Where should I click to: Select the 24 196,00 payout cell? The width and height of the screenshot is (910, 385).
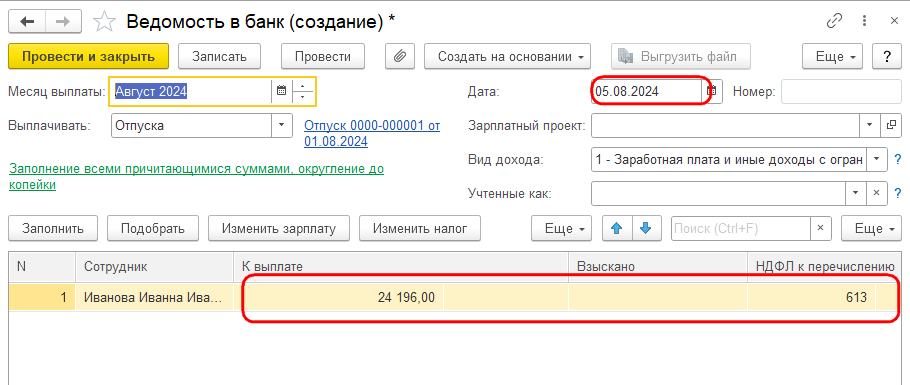coord(338,297)
